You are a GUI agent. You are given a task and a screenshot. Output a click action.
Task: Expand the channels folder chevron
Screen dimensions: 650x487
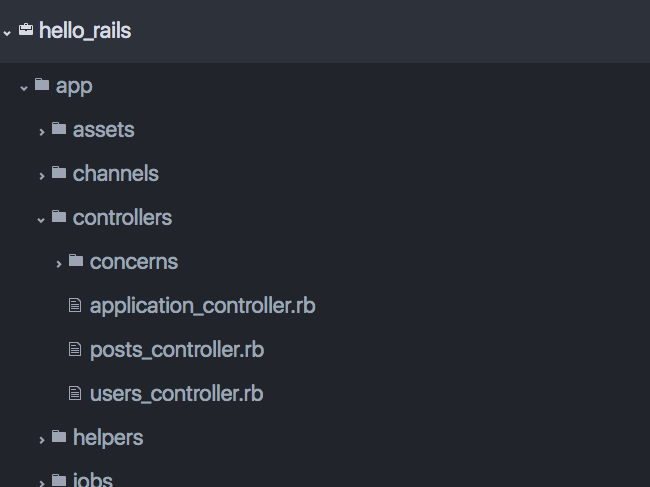point(41,175)
